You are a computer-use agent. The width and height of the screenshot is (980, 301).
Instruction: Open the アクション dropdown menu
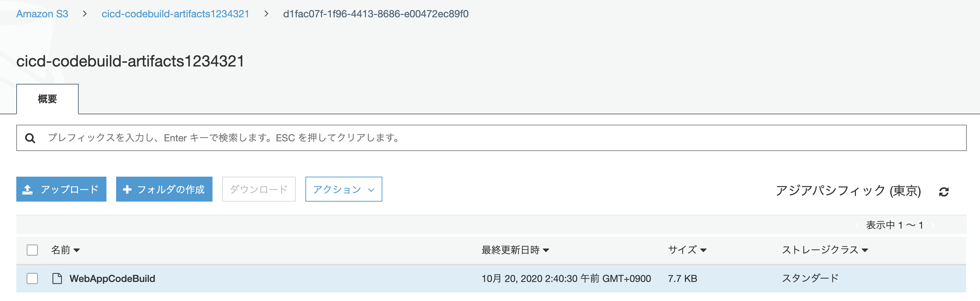(x=344, y=189)
